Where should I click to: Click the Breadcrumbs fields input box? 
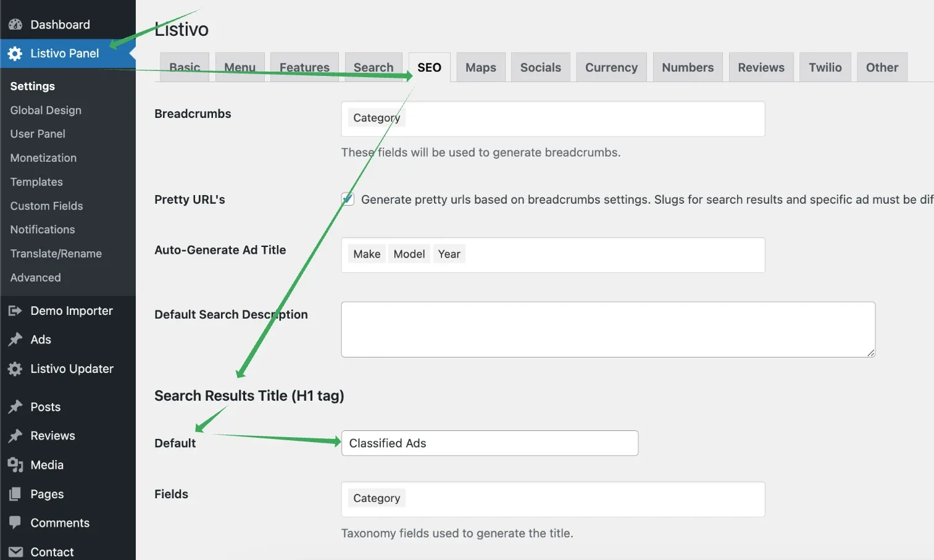(x=553, y=119)
